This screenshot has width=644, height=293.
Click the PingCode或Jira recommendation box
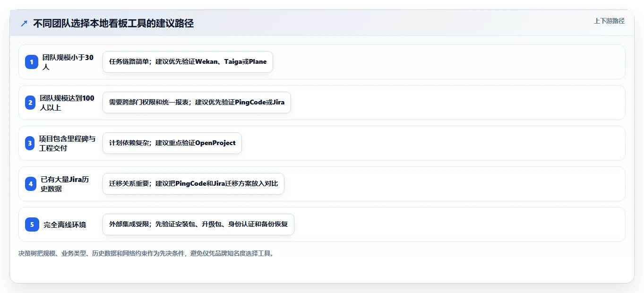coord(197,103)
